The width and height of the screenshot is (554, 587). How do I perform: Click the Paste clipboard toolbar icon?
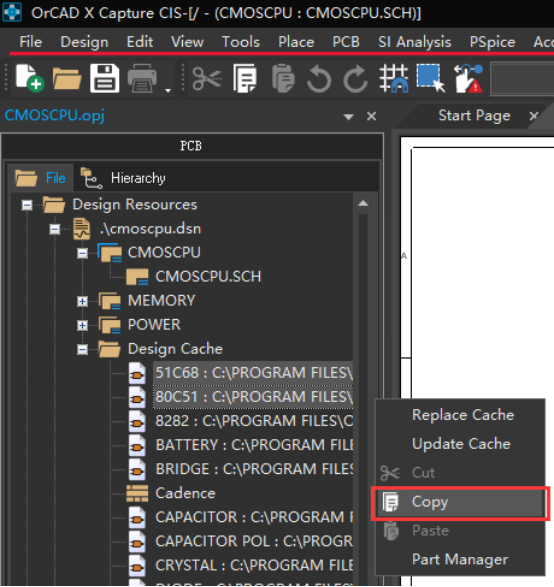283,78
